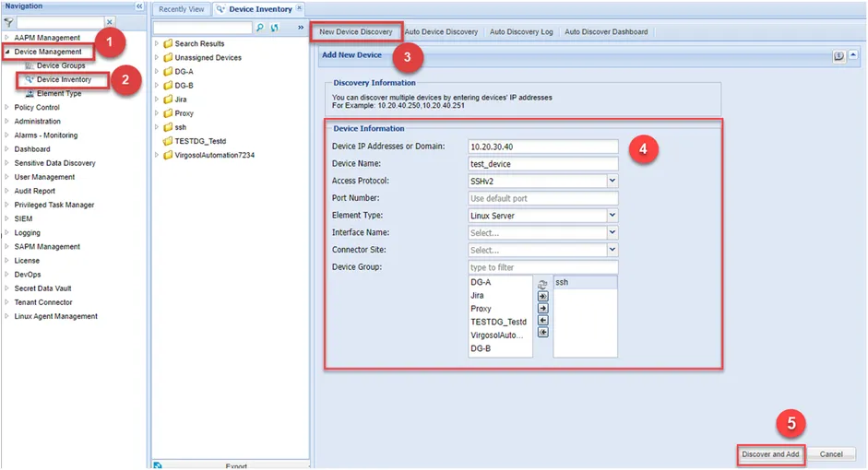
Task: Select VirgosolAuto... in available device groups list
Action: point(500,335)
